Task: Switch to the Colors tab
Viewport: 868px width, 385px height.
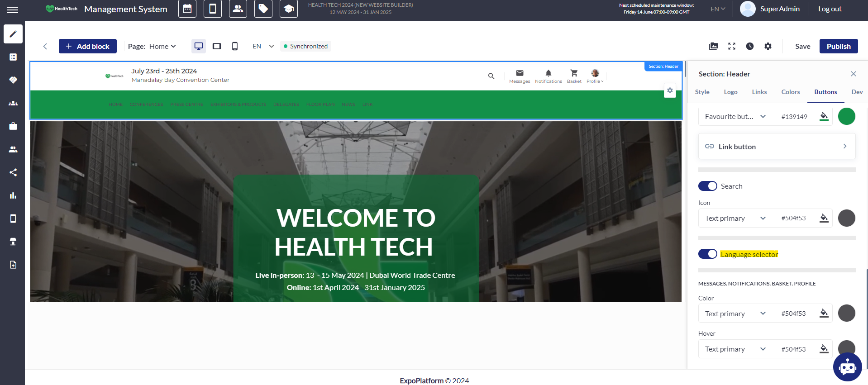Action: click(x=791, y=92)
